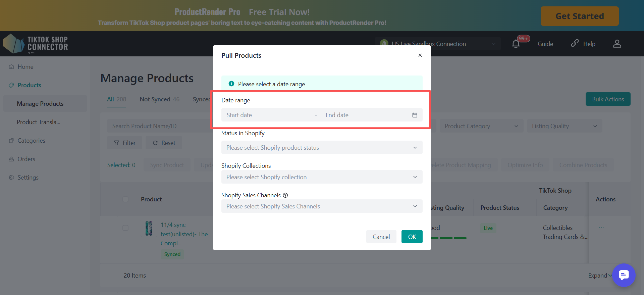The image size is (644, 295).
Task: Select the Orders menu item
Action: 26,159
